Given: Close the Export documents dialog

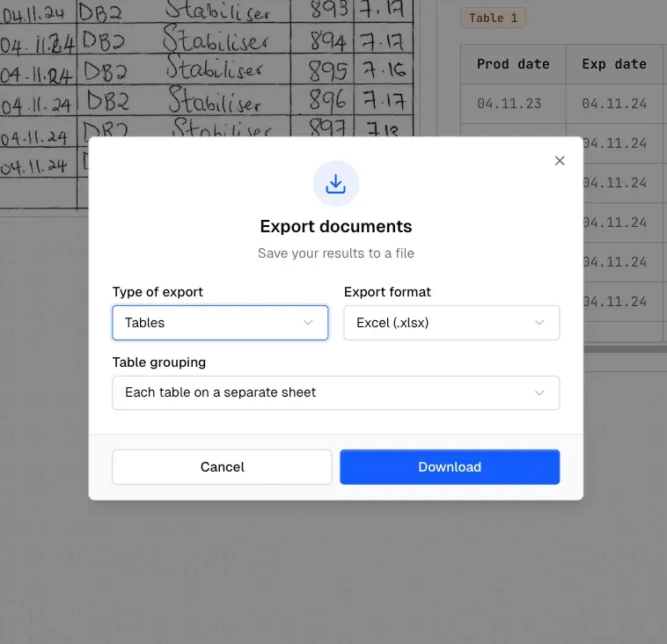Looking at the screenshot, I should tap(560, 161).
